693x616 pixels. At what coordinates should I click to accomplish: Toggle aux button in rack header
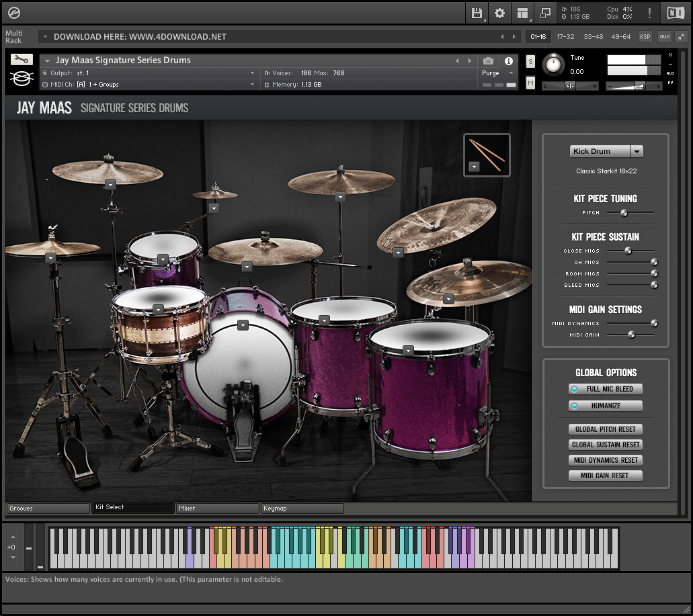tap(665, 37)
